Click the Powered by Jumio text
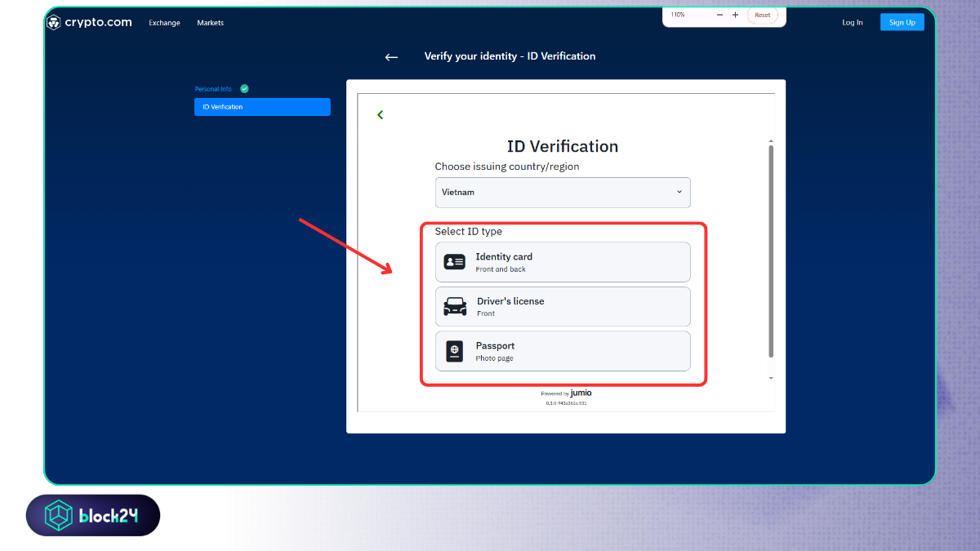The image size is (980, 551). coord(566,393)
